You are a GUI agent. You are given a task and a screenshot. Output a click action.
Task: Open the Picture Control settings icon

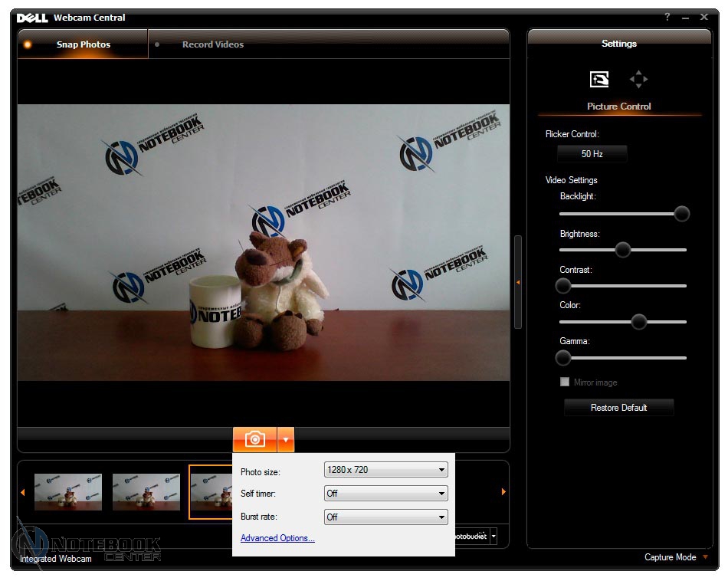click(598, 79)
